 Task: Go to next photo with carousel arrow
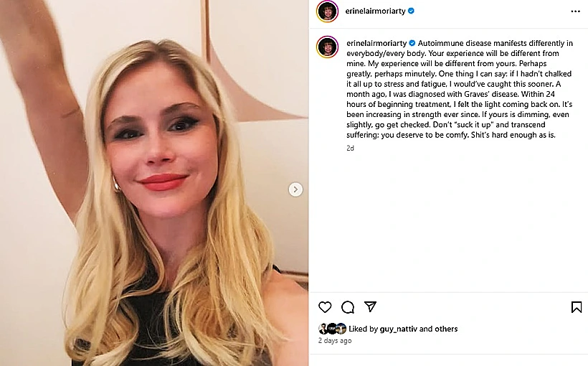(295, 189)
